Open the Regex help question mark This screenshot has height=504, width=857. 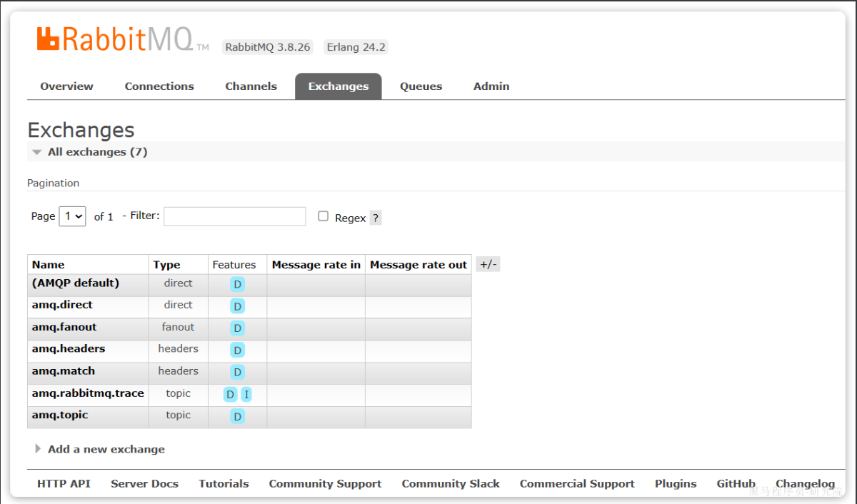[x=376, y=218]
